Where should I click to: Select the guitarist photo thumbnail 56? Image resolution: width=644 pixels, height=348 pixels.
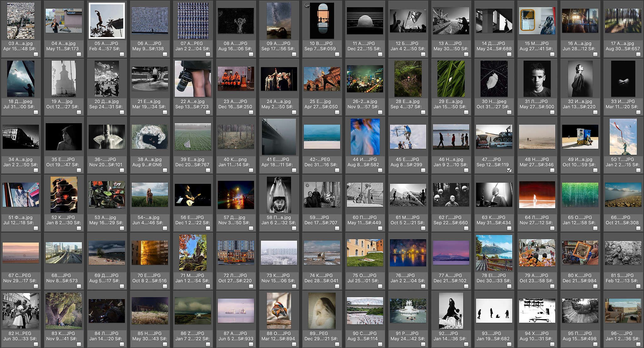point(192,195)
